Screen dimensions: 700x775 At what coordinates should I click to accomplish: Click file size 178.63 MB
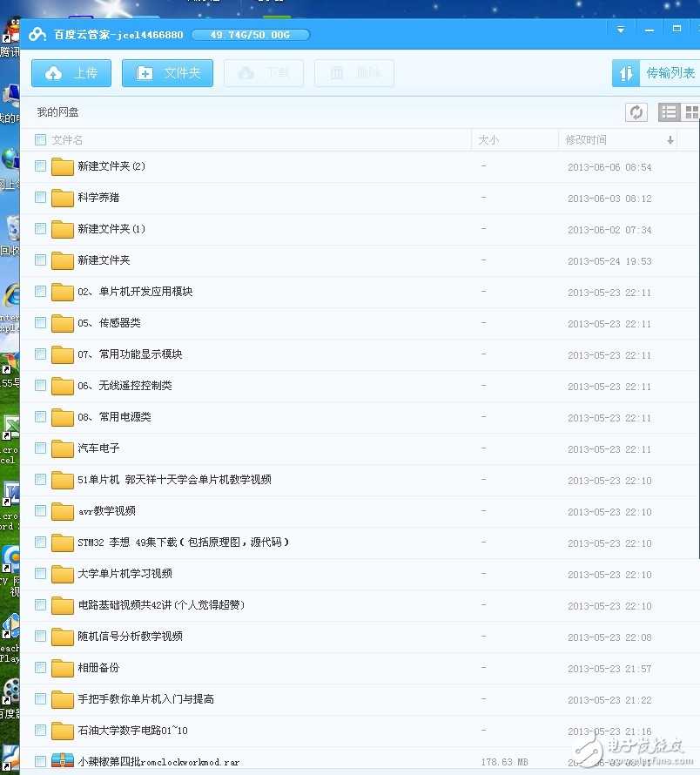coord(505,762)
